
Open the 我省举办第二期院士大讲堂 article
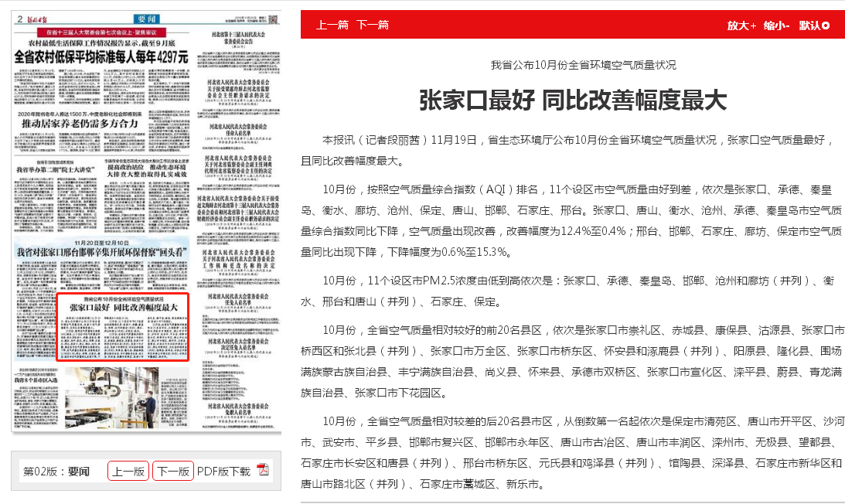[x=56, y=168]
